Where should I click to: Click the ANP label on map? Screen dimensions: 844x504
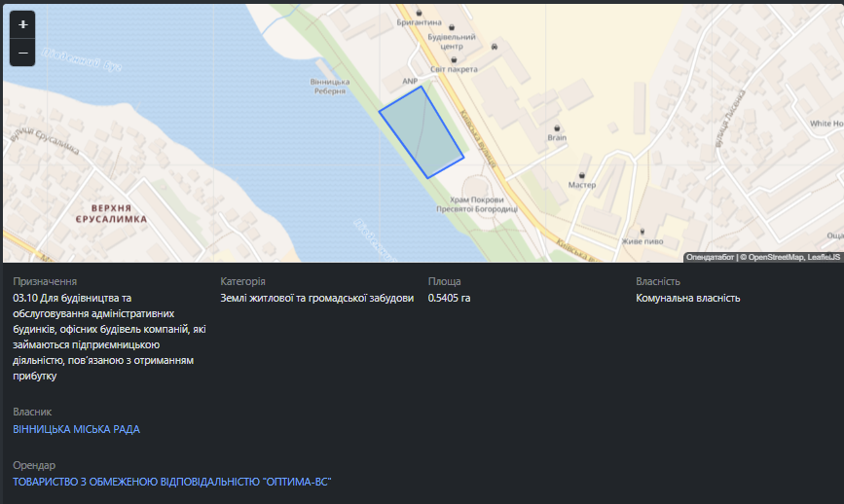[410, 81]
